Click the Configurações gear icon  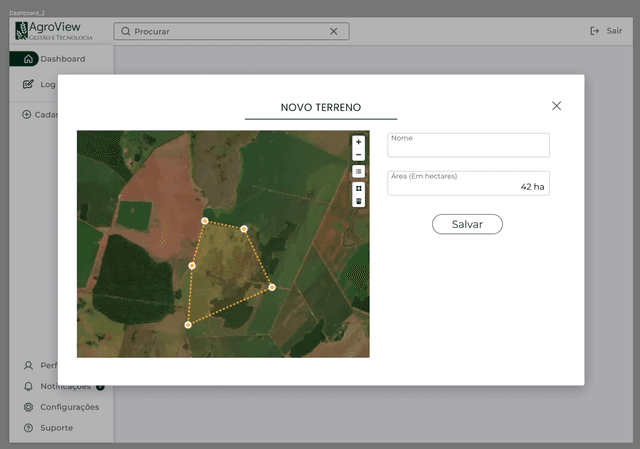(x=28, y=407)
